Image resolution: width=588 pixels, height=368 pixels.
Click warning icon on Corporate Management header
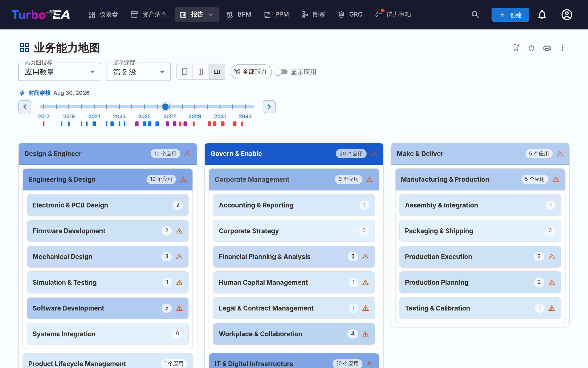[x=370, y=179]
